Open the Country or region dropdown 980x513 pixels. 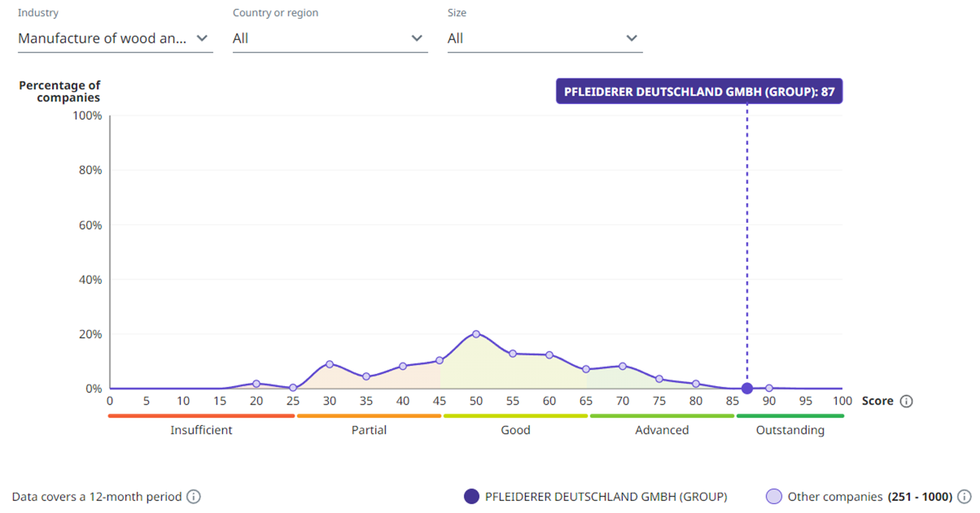point(330,39)
